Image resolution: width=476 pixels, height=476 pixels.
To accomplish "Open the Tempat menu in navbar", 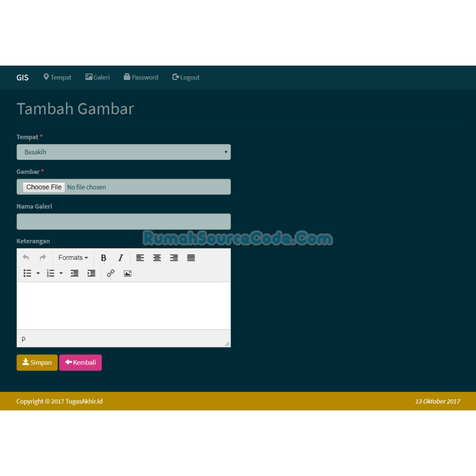I will click(x=57, y=78).
